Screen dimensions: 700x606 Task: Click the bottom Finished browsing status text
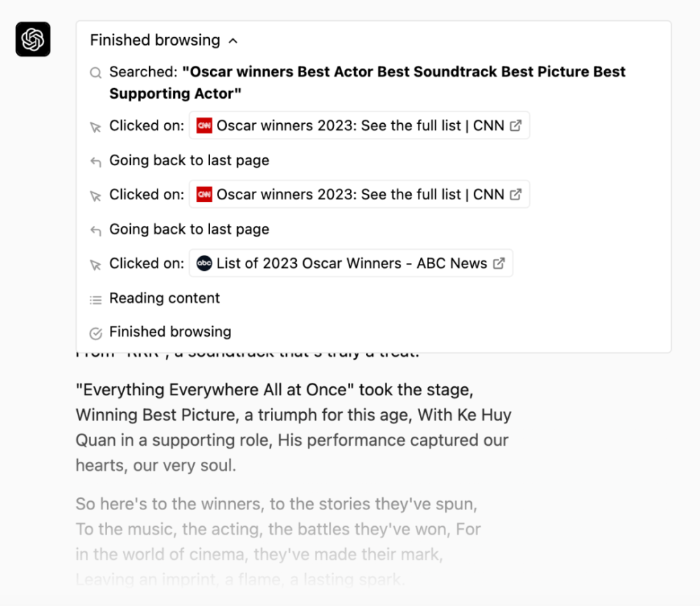(170, 332)
